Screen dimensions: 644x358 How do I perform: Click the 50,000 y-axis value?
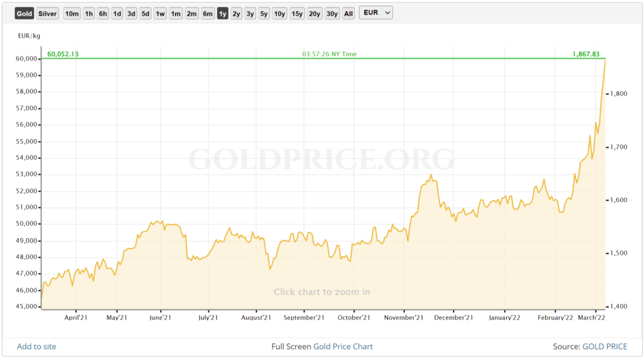pos(26,223)
